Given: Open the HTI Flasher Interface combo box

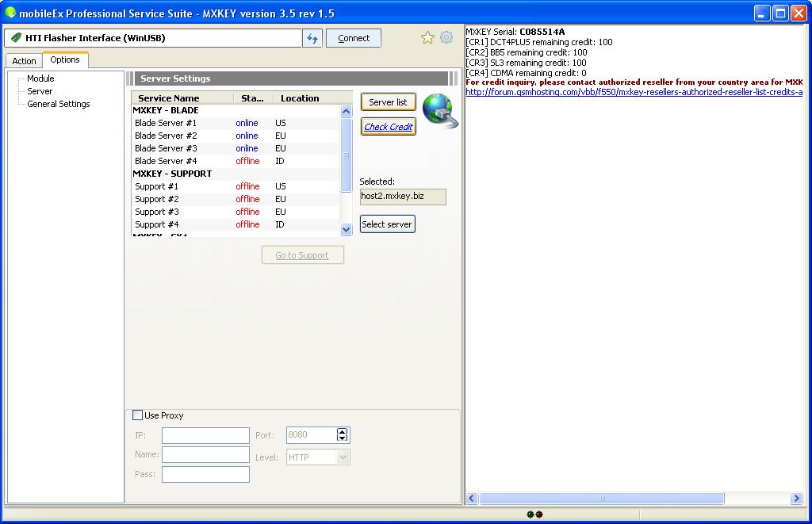Looking at the screenshot, I should tap(153, 38).
